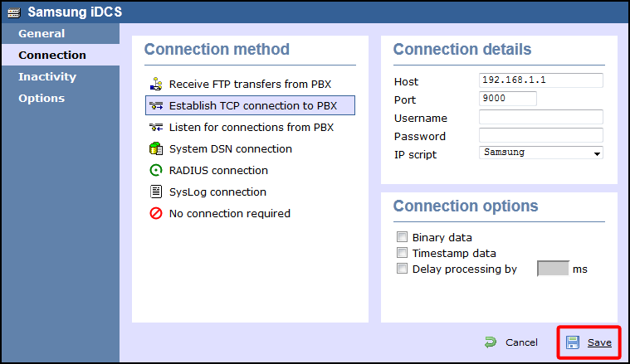
Task: Switch to the General tab
Action: click(x=42, y=34)
